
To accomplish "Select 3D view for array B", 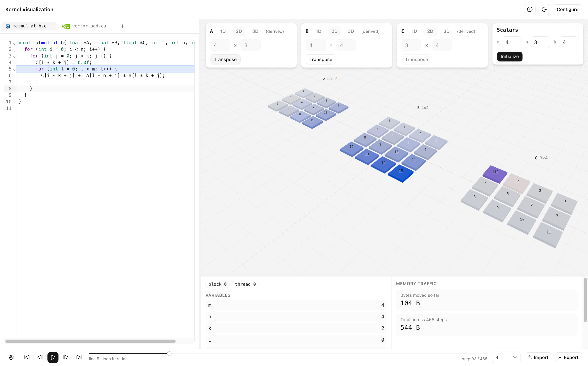I will 351,31.
